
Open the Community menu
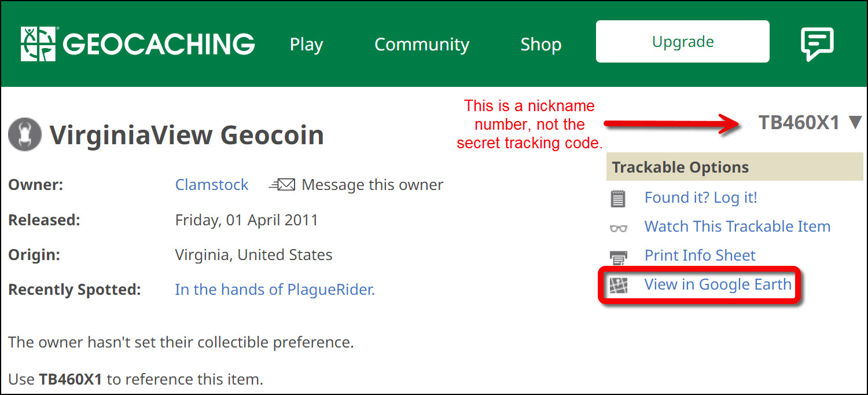pyautogui.click(x=422, y=44)
